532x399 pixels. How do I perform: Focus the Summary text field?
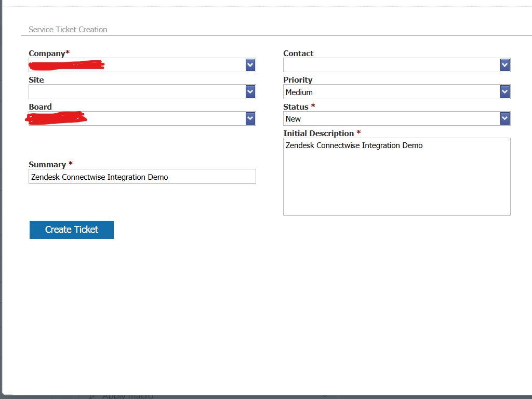point(142,177)
